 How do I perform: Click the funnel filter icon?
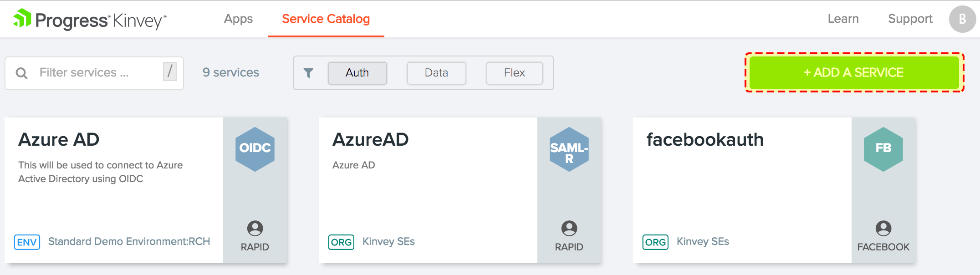click(x=308, y=73)
